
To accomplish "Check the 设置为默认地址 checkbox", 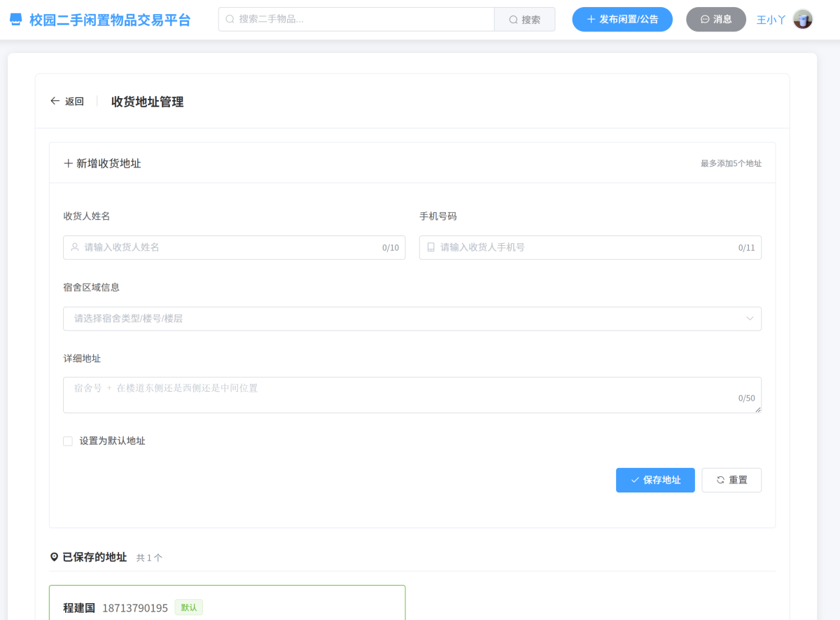I will pyautogui.click(x=68, y=441).
